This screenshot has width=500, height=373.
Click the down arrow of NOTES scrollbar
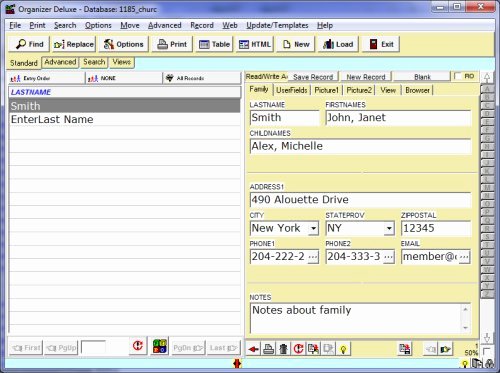[465, 328]
